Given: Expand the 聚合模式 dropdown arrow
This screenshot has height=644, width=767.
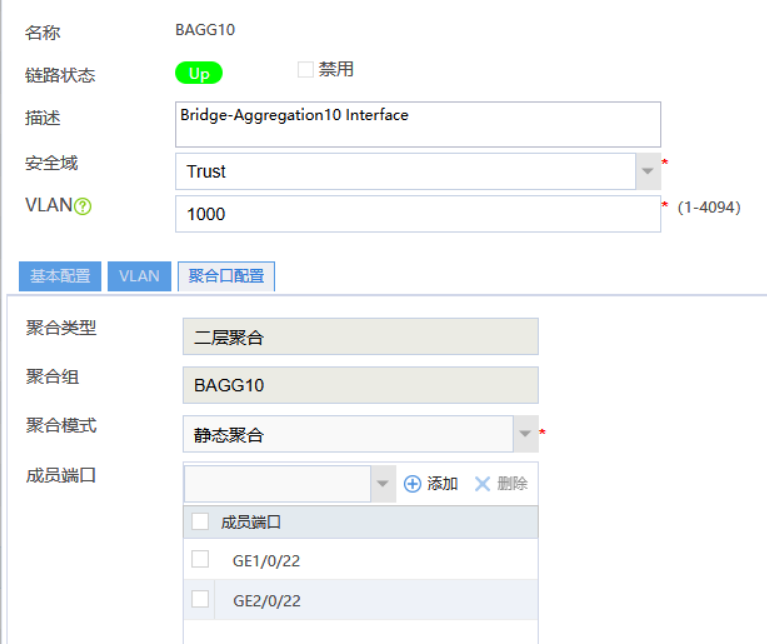Looking at the screenshot, I should [x=526, y=435].
